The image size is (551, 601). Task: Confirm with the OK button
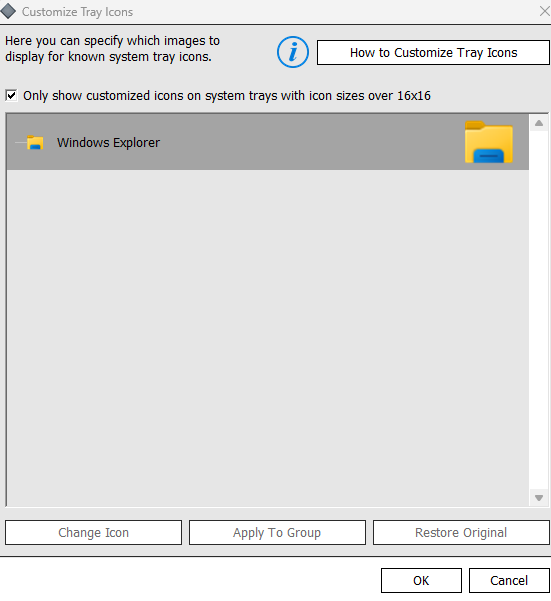[421, 580]
